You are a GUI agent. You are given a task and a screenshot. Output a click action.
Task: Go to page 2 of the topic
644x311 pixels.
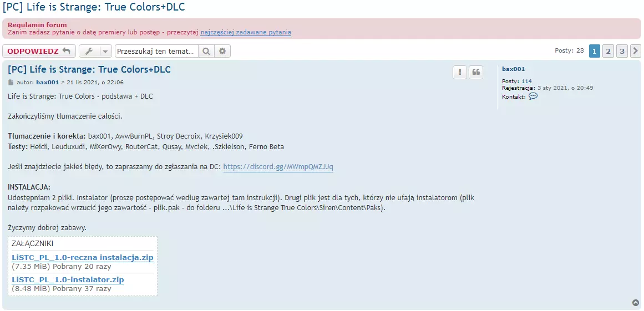pos(608,52)
